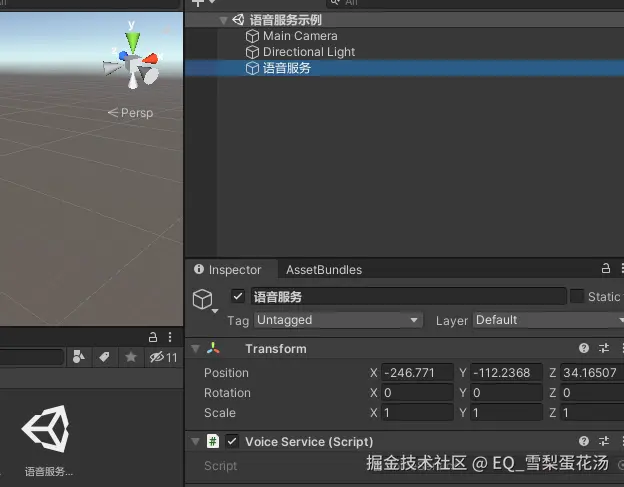The image size is (624, 487).
Task: Click the Rotation X field
Action: [417, 393]
